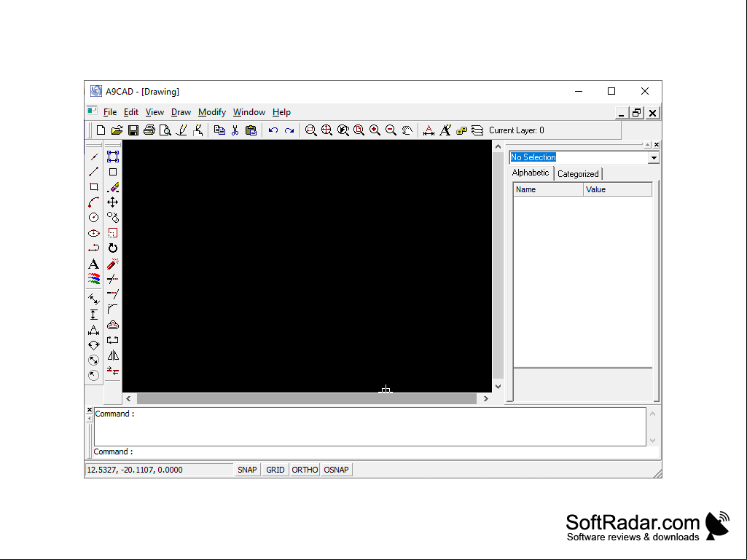Toggle ORTHO mode in status bar
This screenshot has width=747, height=560.
pyautogui.click(x=305, y=470)
